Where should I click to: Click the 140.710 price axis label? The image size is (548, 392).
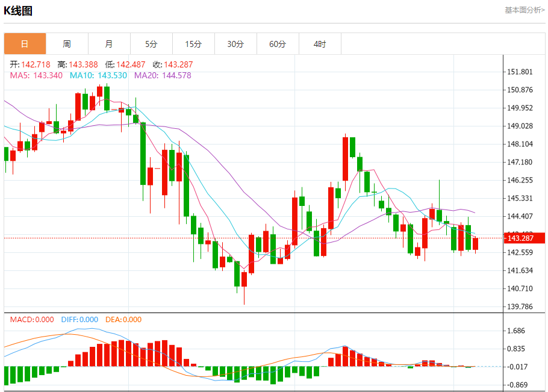point(520,288)
